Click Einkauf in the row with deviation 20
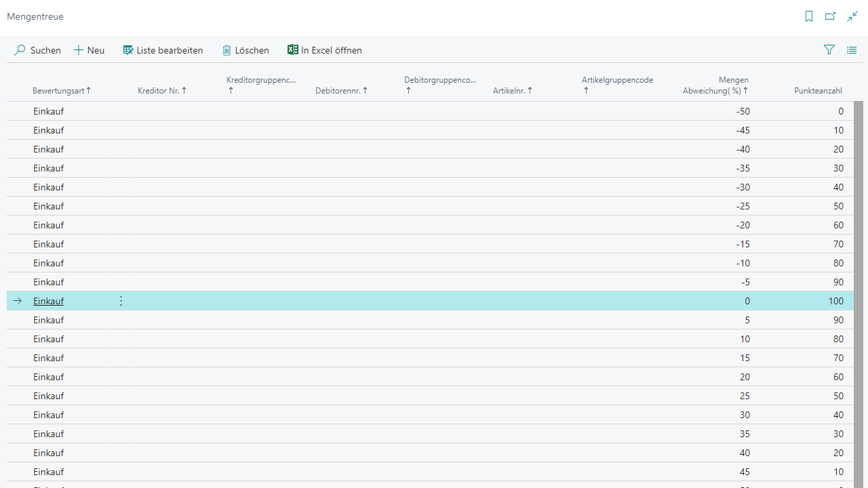 (x=48, y=377)
